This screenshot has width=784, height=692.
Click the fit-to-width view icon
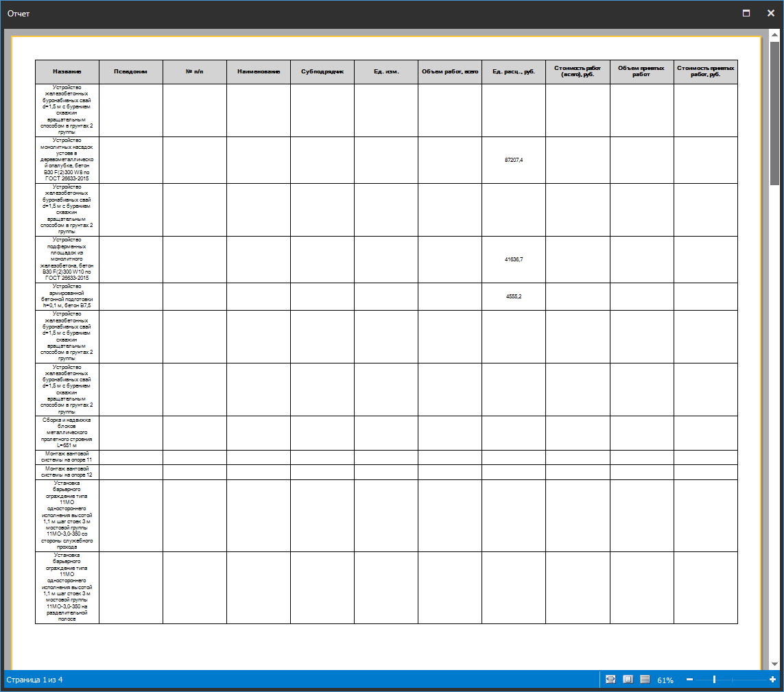click(610, 680)
